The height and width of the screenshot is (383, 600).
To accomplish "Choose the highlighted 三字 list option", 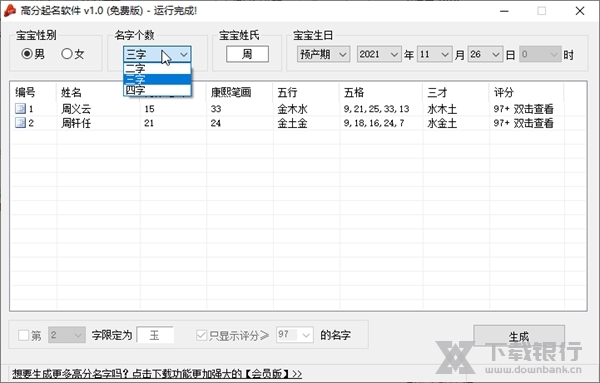I will (157, 80).
